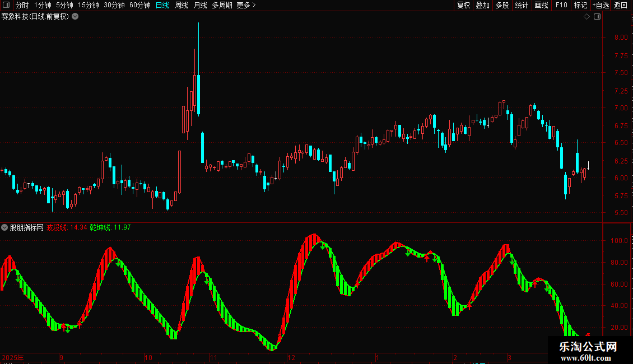The image size is (633, 364).
Task: Click month 10 marker on time axis
Action: [148, 357]
